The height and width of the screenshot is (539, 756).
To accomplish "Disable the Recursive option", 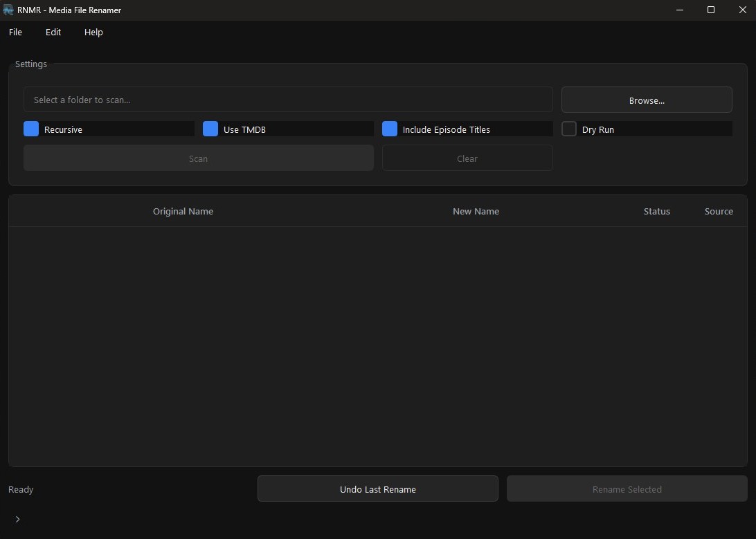I will click(30, 129).
